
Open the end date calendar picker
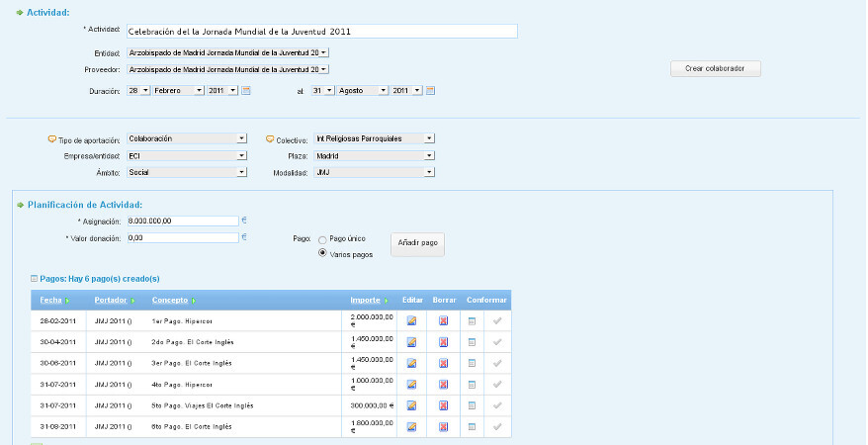[x=430, y=90]
